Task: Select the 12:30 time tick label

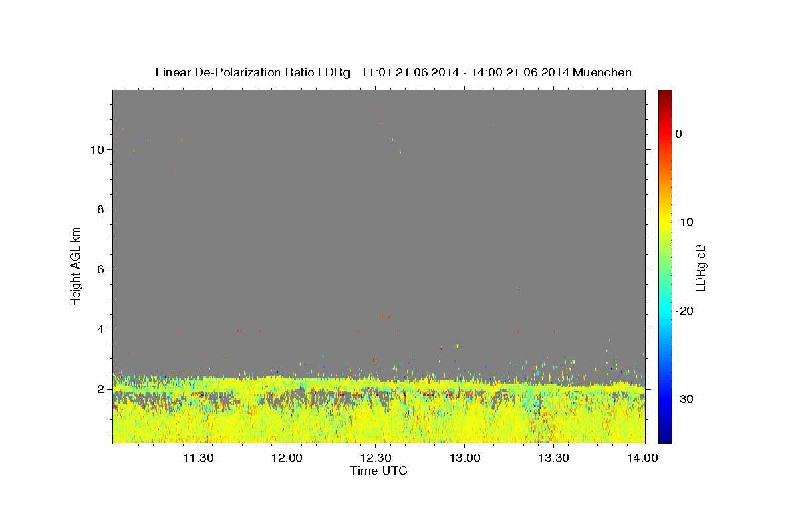Action: pyautogui.click(x=375, y=458)
